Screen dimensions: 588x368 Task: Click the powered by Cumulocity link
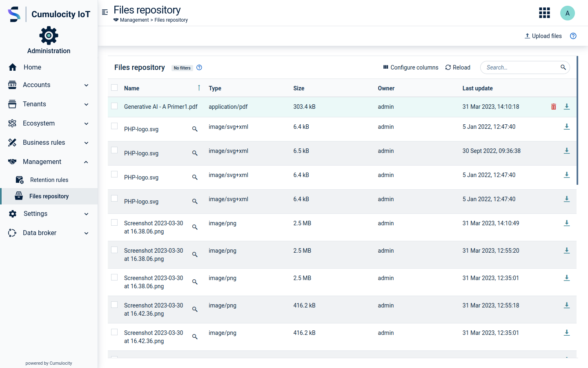49,363
